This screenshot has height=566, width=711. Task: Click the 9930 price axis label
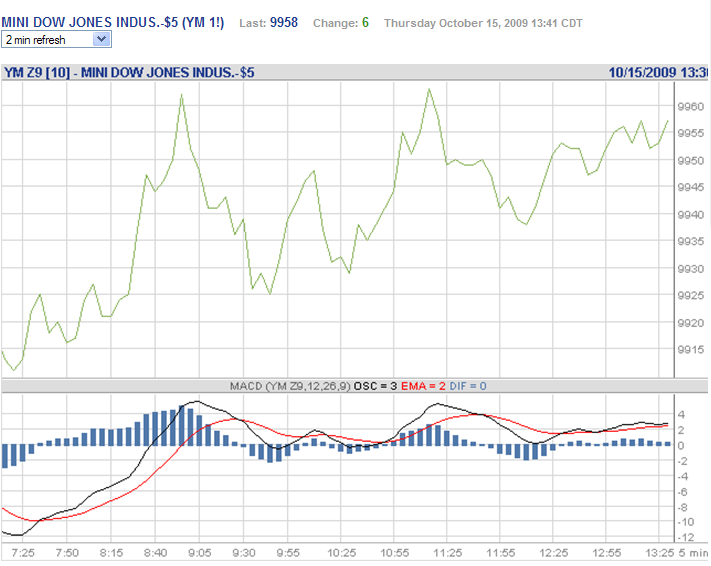pos(691,268)
